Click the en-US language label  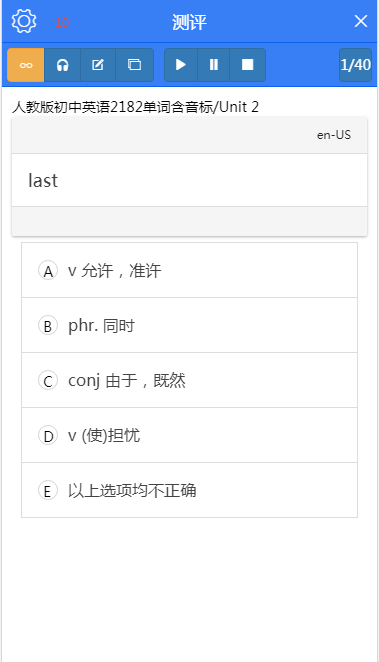coord(334,135)
